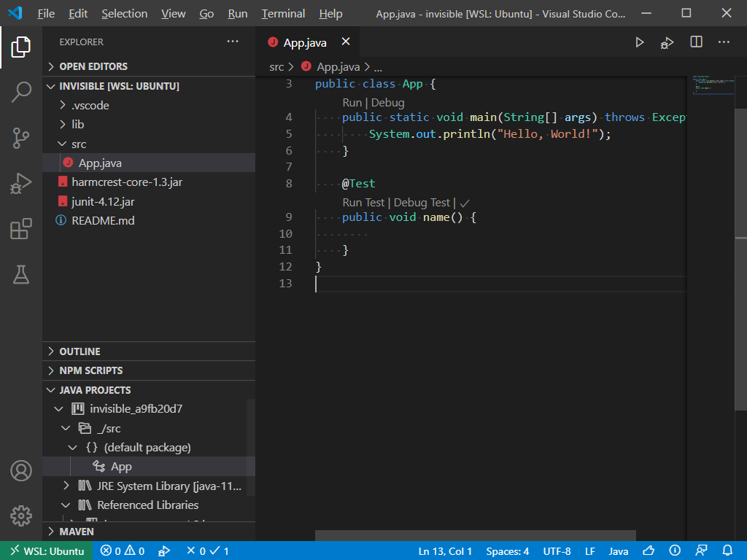
Task: Select the Source Control icon
Action: pos(21,137)
